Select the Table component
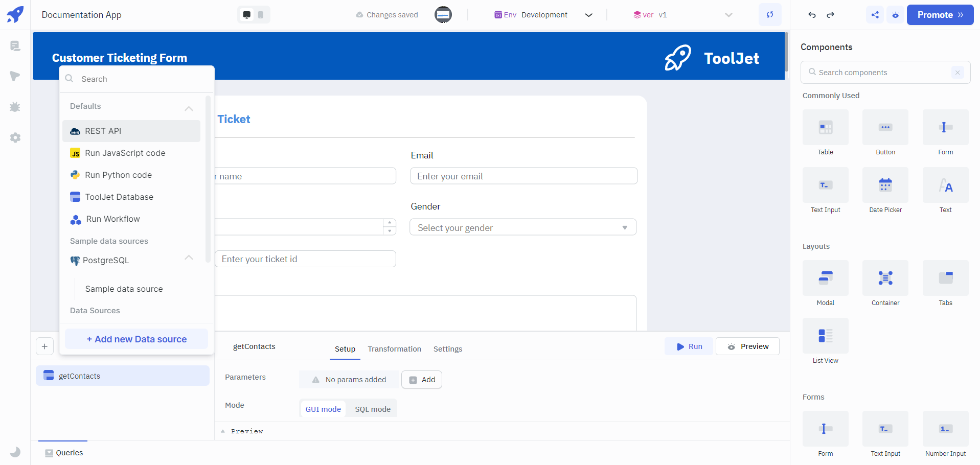The image size is (980, 465). pos(825,132)
